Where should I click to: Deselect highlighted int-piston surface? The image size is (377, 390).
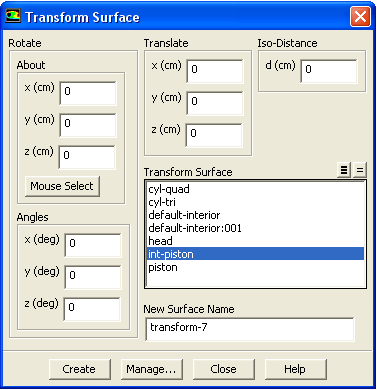point(256,254)
